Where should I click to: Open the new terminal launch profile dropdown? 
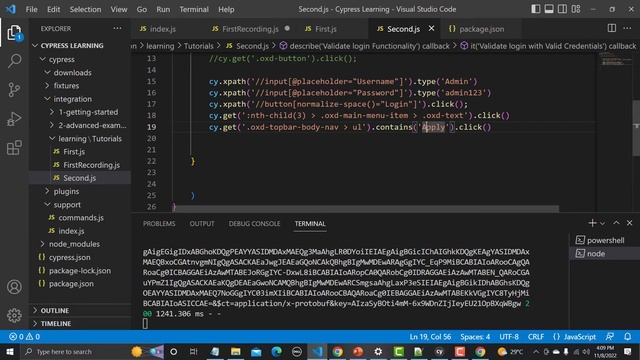click(602, 223)
